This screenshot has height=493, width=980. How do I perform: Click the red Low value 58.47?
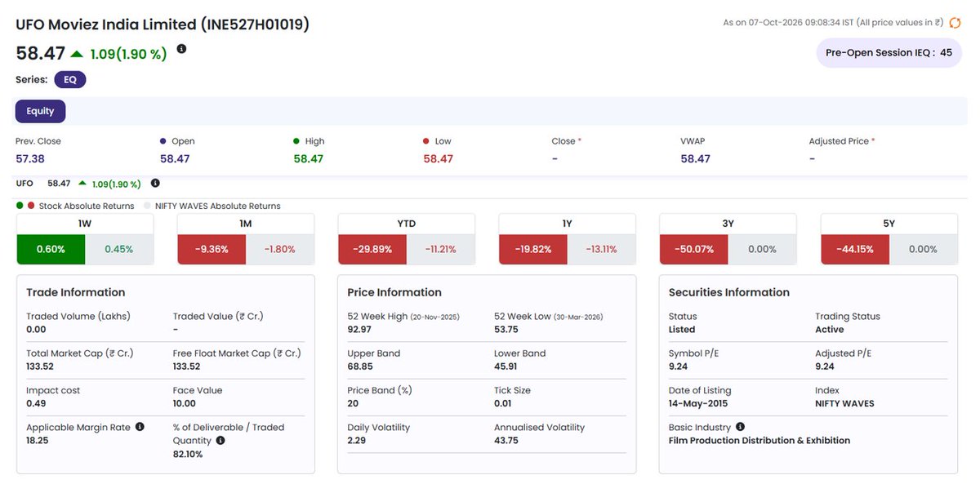(x=439, y=158)
